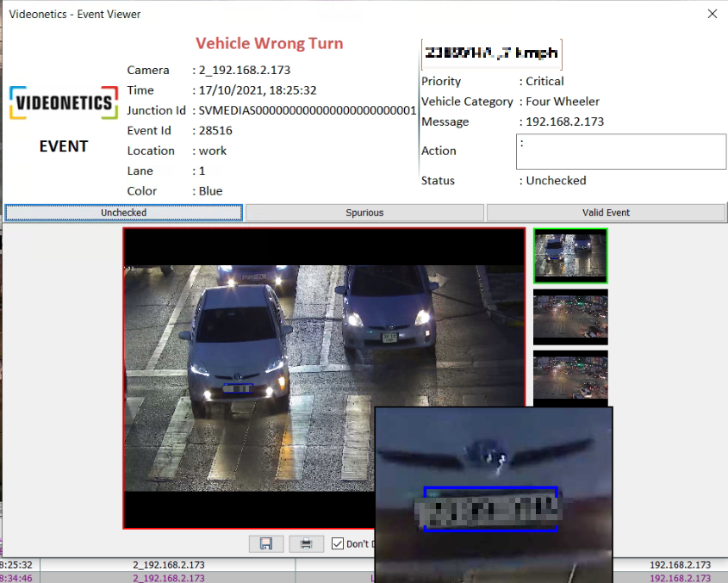Select the 8:25:32 row in the event list
Screen dimensions: 728x583
point(172,565)
